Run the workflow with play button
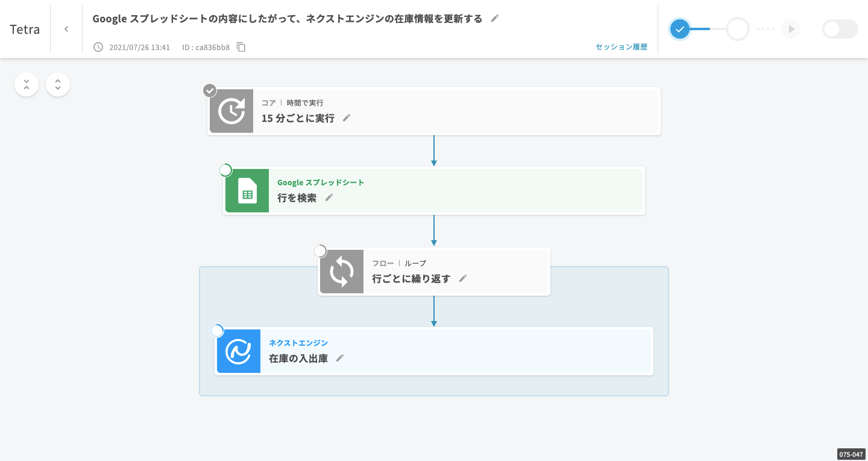Viewport: 868px width, 461px height. coord(791,29)
